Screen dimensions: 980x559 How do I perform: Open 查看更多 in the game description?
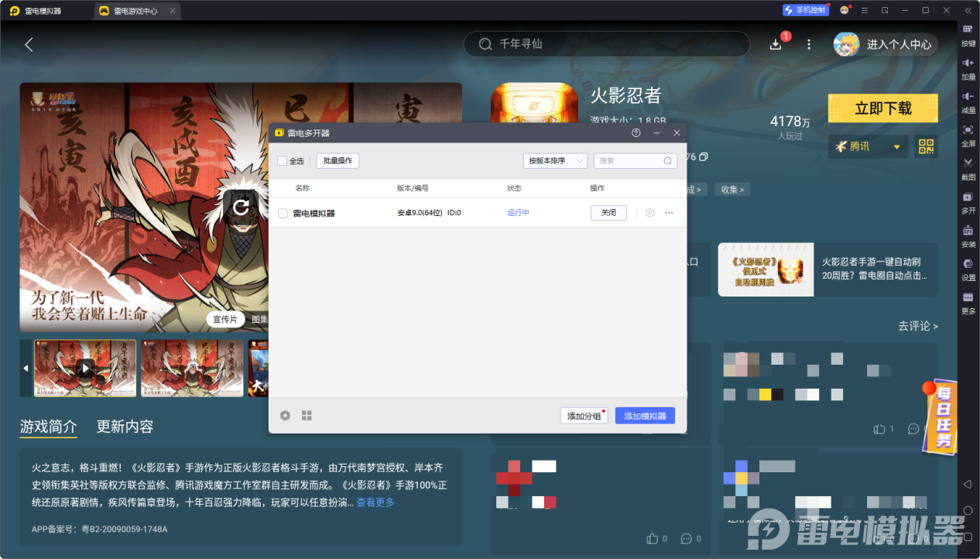(377, 502)
